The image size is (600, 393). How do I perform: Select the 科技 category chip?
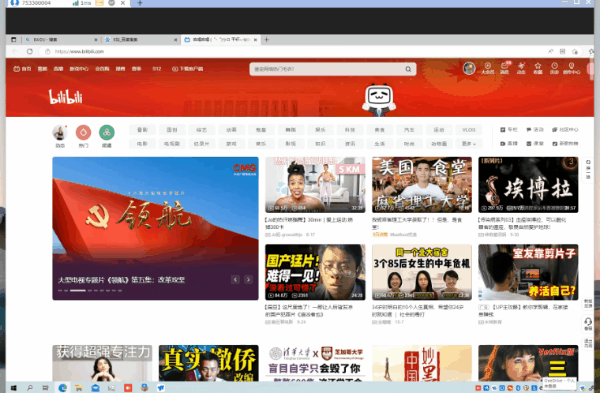pos(350,130)
